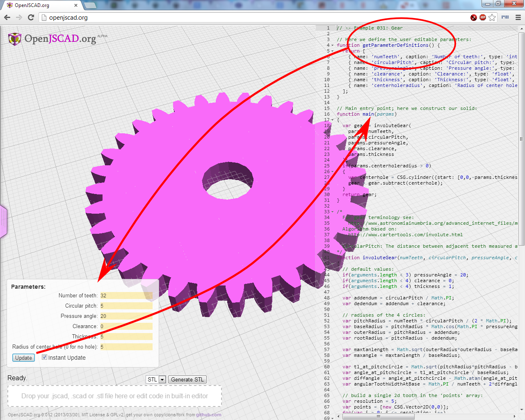
Task: Click editor horizontal scrollbar thumb
Action: 379,416
